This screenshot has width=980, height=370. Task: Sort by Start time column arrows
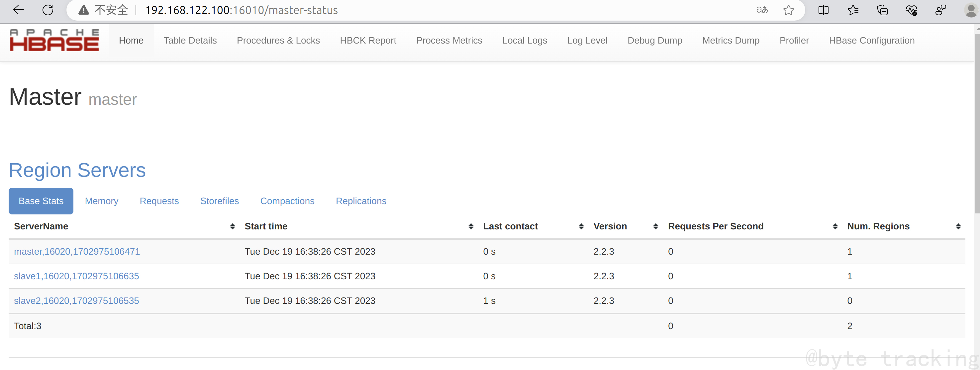tap(471, 226)
